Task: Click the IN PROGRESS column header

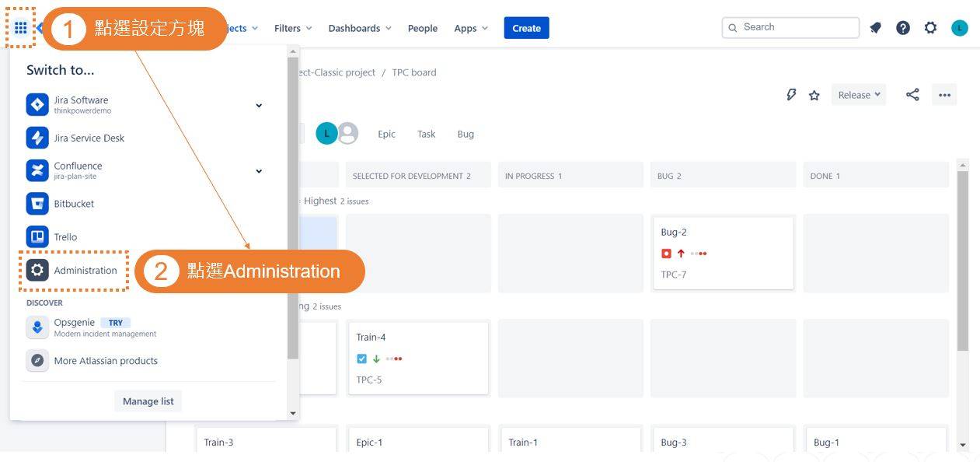Action: tap(570, 176)
